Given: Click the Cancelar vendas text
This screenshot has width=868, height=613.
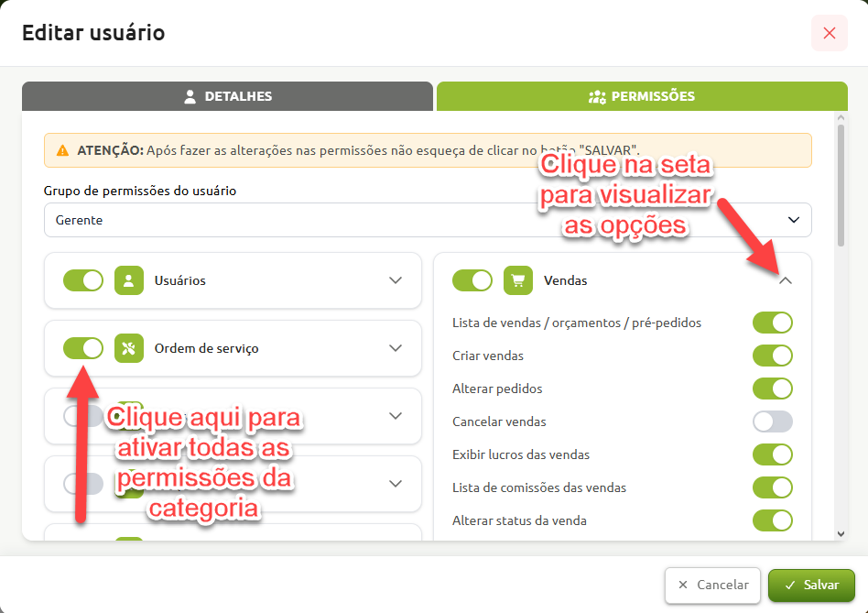Looking at the screenshot, I should [x=499, y=421].
